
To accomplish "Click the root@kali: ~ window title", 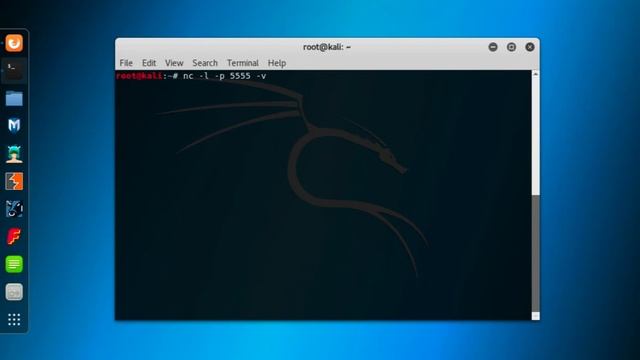I will pyautogui.click(x=327, y=47).
